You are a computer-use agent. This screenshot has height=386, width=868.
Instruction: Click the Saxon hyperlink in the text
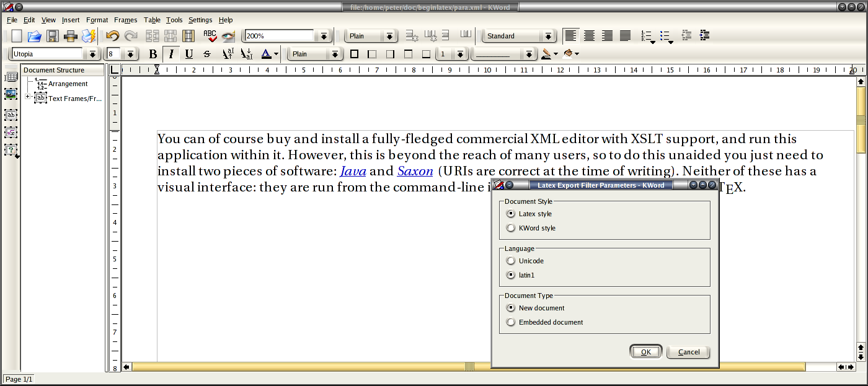414,171
